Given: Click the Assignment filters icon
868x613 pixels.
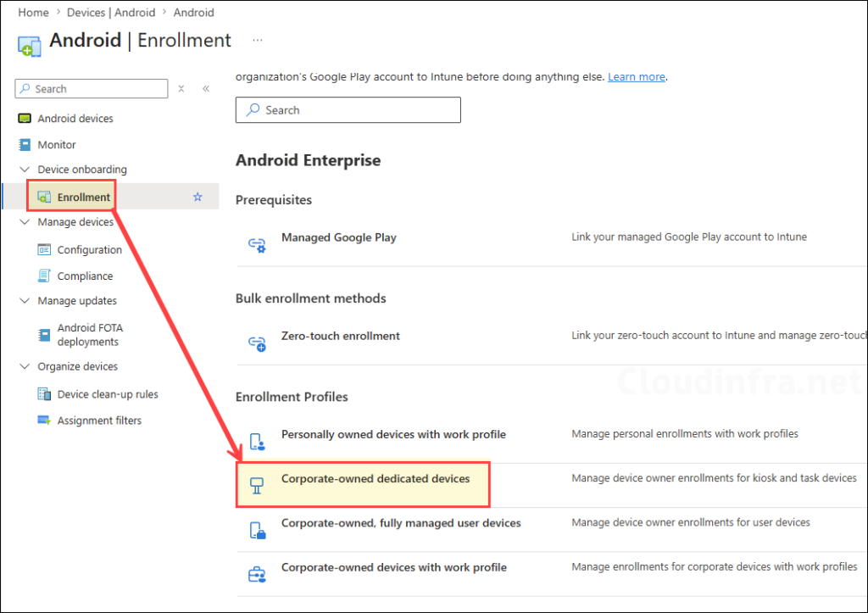Looking at the screenshot, I should (x=44, y=421).
